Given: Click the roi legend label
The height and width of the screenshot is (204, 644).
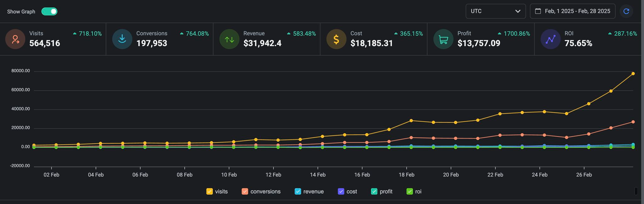Looking at the screenshot, I should [418, 191].
